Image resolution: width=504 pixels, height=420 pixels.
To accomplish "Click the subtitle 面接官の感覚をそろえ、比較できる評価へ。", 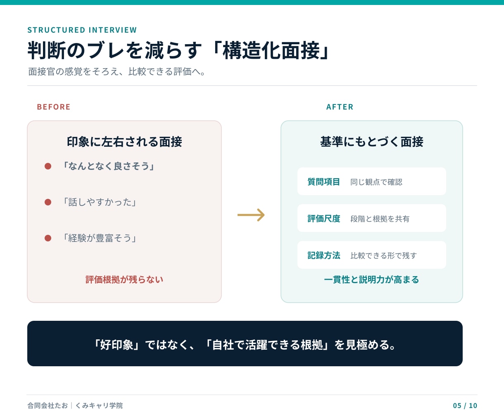I will [117, 72].
